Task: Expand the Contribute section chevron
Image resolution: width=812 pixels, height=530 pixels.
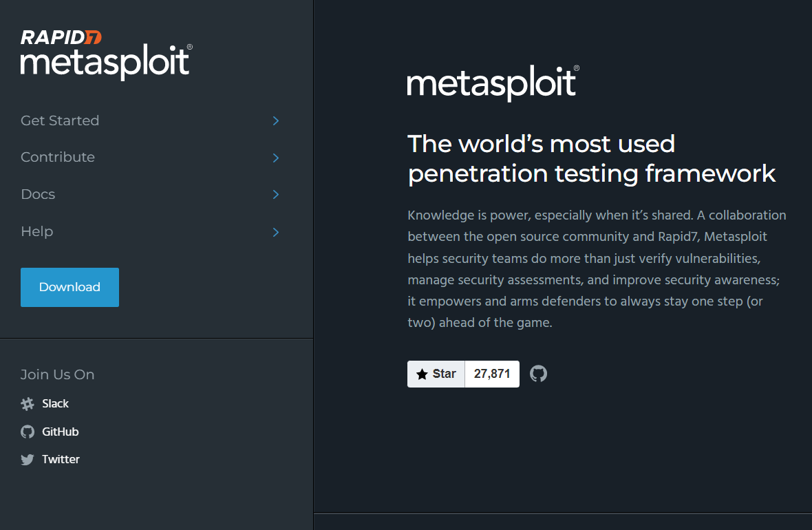Action: [x=275, y=158]
